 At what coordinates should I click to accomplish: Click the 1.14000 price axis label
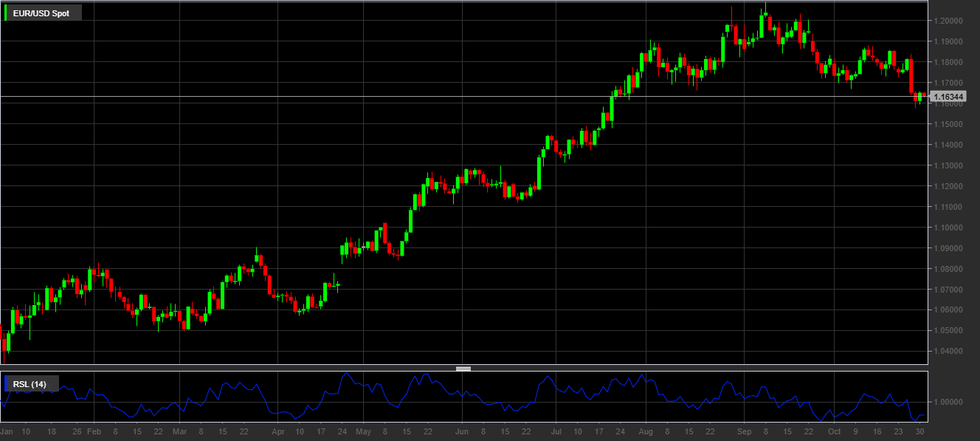tap(949, 145)
